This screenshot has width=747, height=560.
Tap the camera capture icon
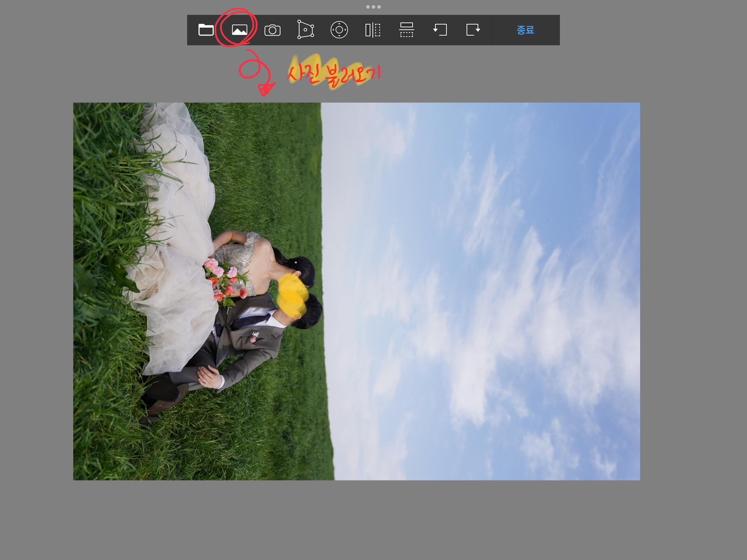coord(273,30)
